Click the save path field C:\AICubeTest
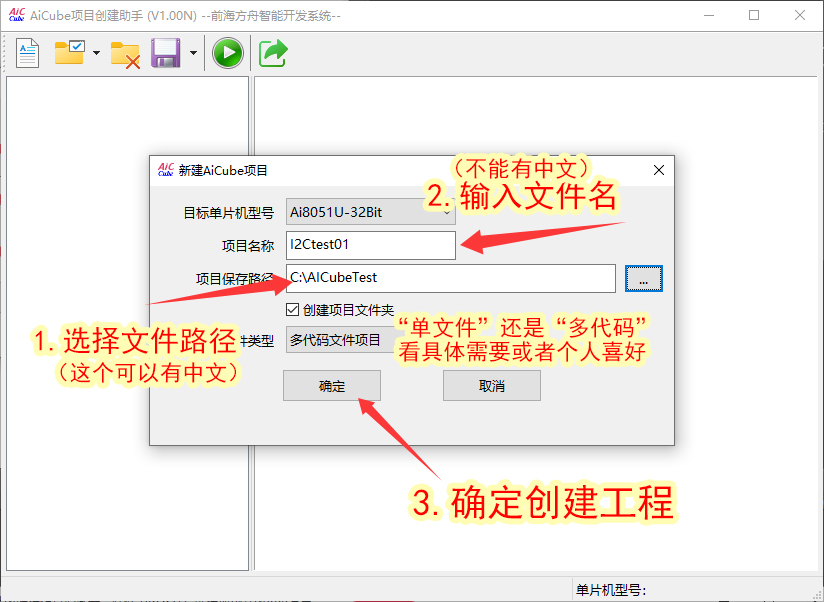The image size is (824, 602). click(450, 278)
